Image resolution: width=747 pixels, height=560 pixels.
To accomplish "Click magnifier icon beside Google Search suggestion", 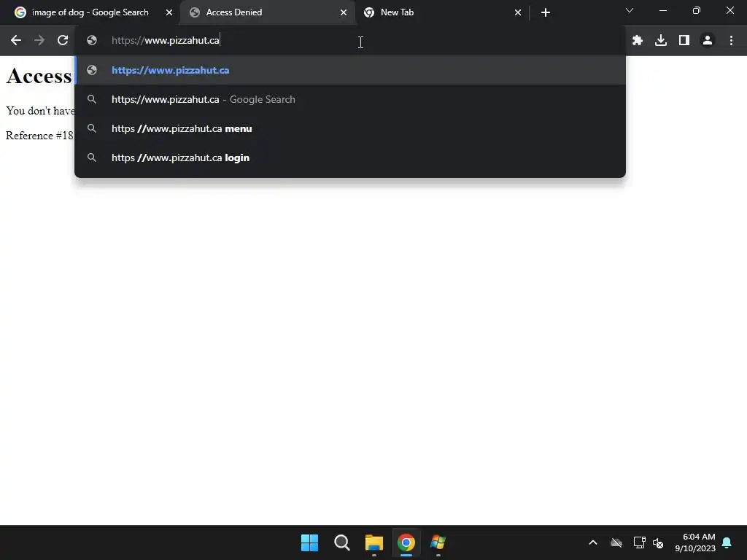I will (92, 99).
